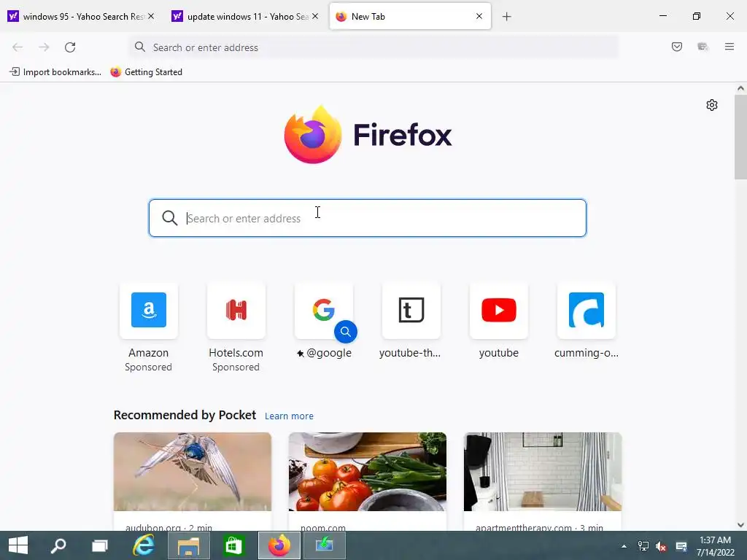Open the new tab personalize gear icon
This screenshot has width=747, height=560.
click(x=712, y=105)
